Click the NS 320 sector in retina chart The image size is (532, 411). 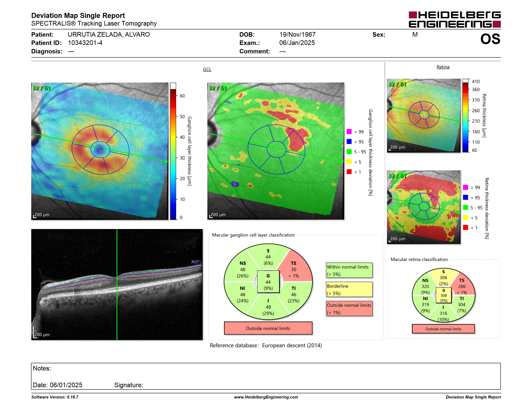425,286
